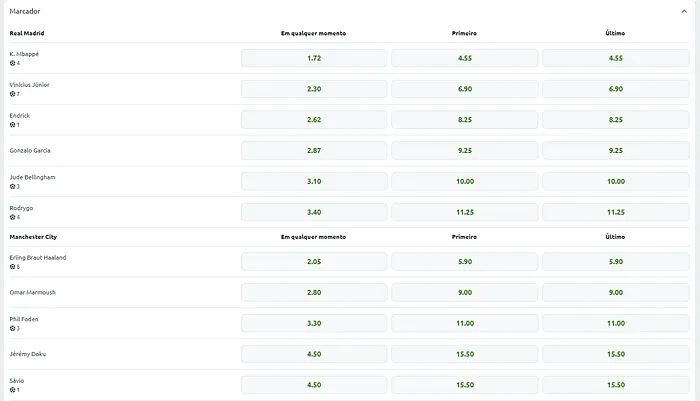The width and height of the screenshot is (700, 401).
Task: Select Jude Bellingham last scorer 10.00
Action: pyautogui.click(x=616, y=181)
